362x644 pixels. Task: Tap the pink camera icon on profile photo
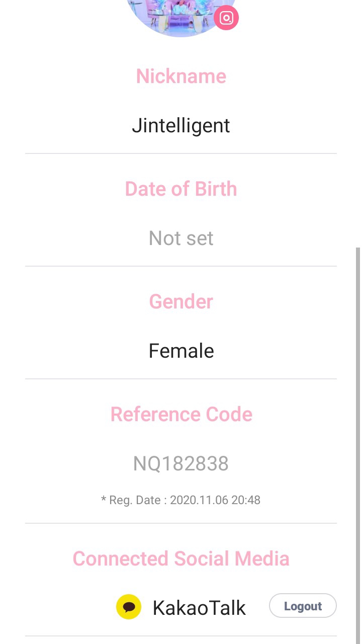point(226,18)
